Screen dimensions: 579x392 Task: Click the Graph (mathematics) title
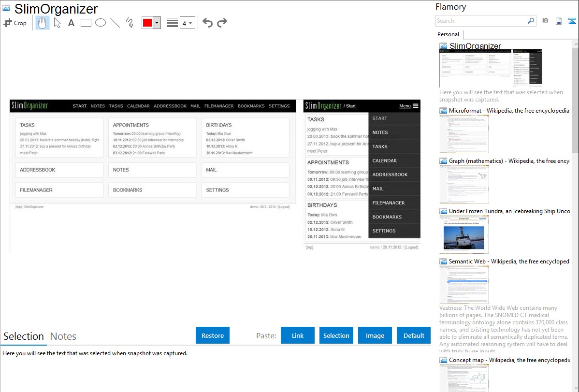[509, 161]
